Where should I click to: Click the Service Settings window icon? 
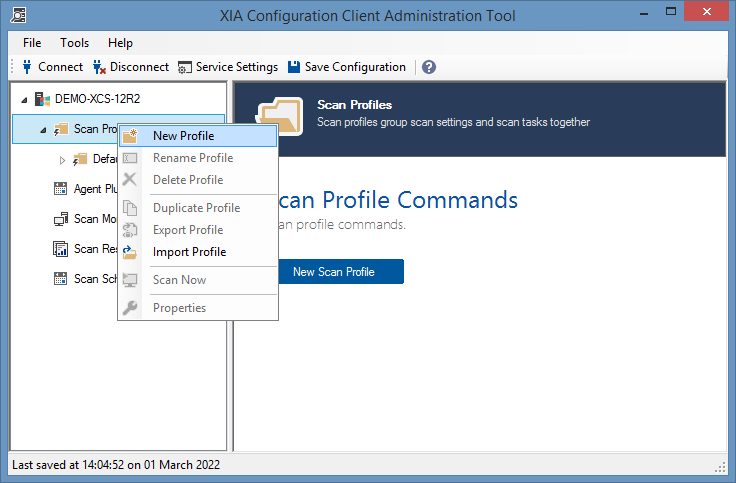184,68
